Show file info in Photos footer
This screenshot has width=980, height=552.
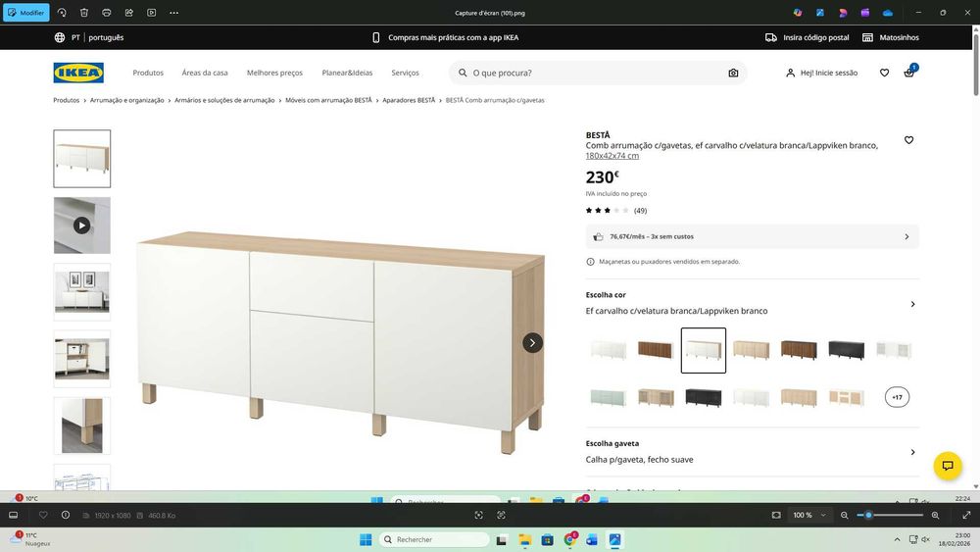(66, 515)
